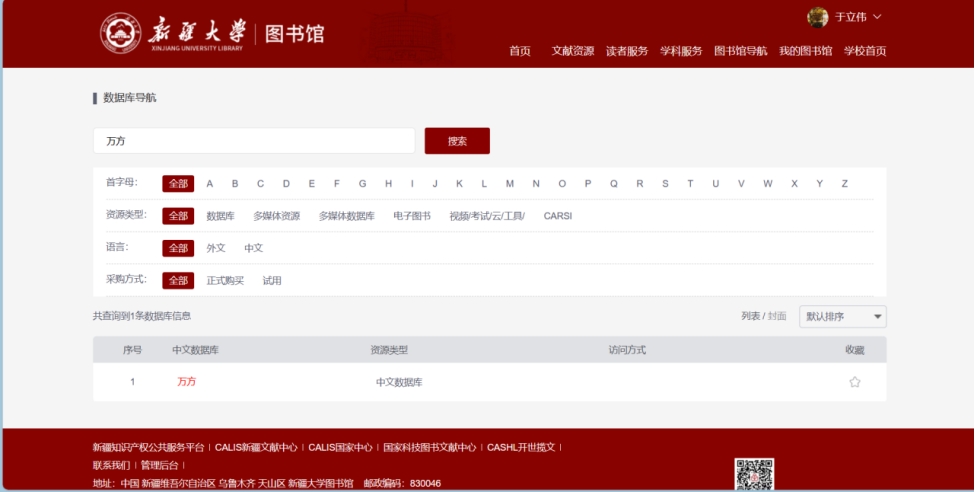Open the 图书馆导航 menu
The image size is (975, 492).
point(741,51)
